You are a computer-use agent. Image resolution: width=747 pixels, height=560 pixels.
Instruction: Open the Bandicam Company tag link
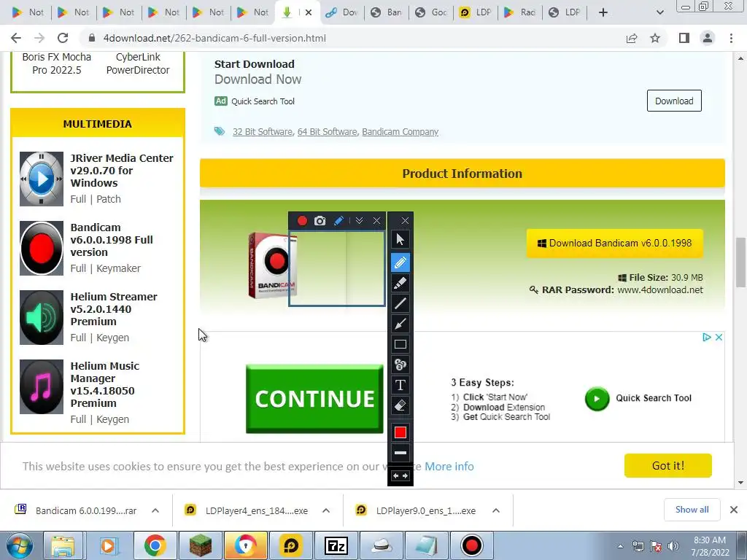coord(400,132)
